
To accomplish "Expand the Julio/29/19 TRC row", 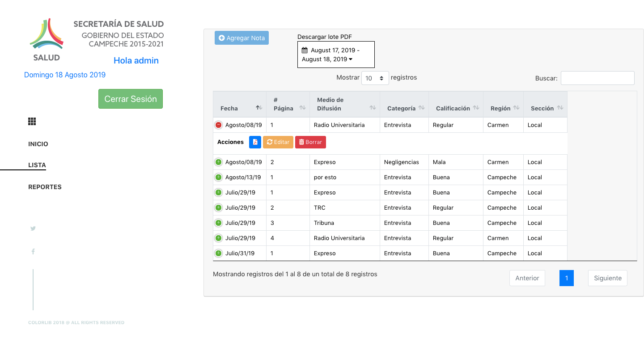I will 219,208.
